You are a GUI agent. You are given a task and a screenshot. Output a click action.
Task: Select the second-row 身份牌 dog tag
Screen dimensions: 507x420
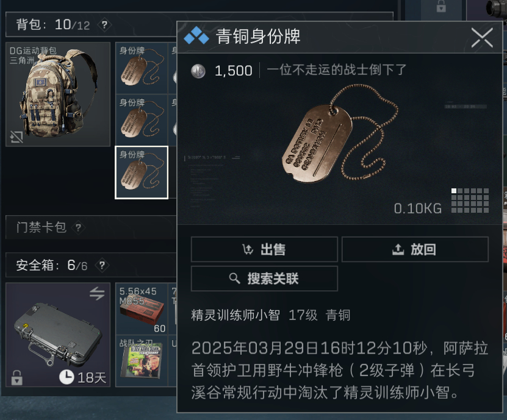coord(142,120)
